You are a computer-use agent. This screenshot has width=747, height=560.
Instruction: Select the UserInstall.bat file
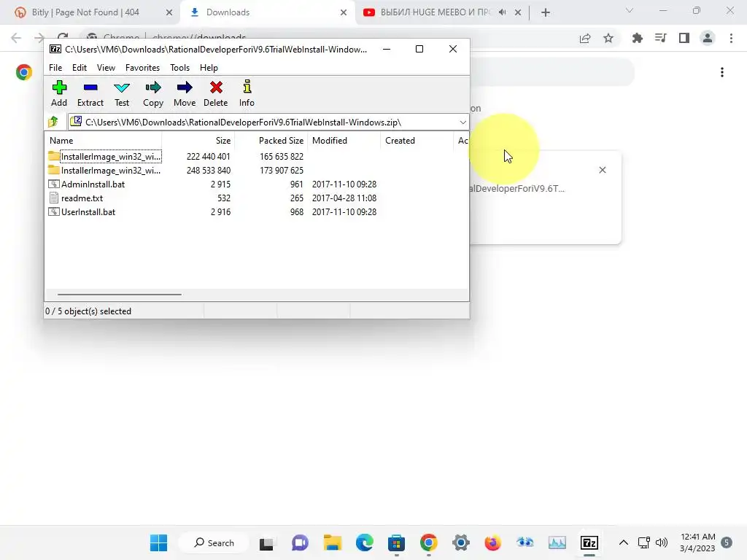click(x=82, y=212)
